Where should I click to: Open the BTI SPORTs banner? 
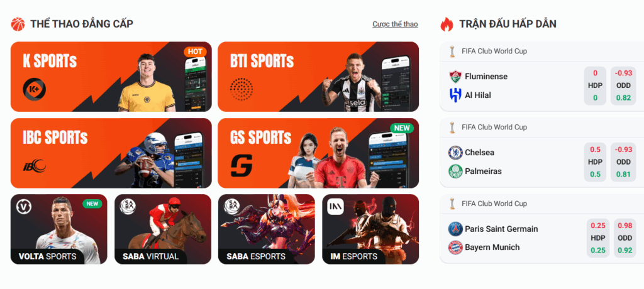pos(318,77)
